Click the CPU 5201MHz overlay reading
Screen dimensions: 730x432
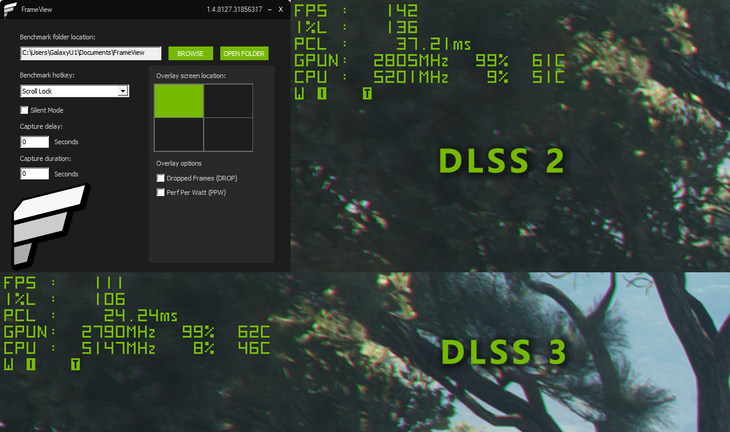411,77
